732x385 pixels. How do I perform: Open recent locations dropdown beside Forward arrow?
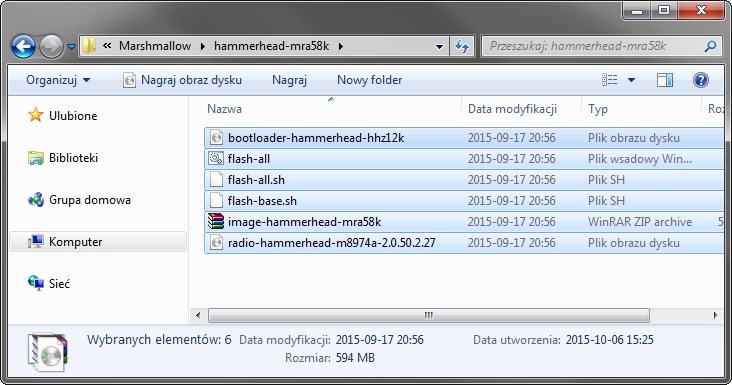coord(71,47)
